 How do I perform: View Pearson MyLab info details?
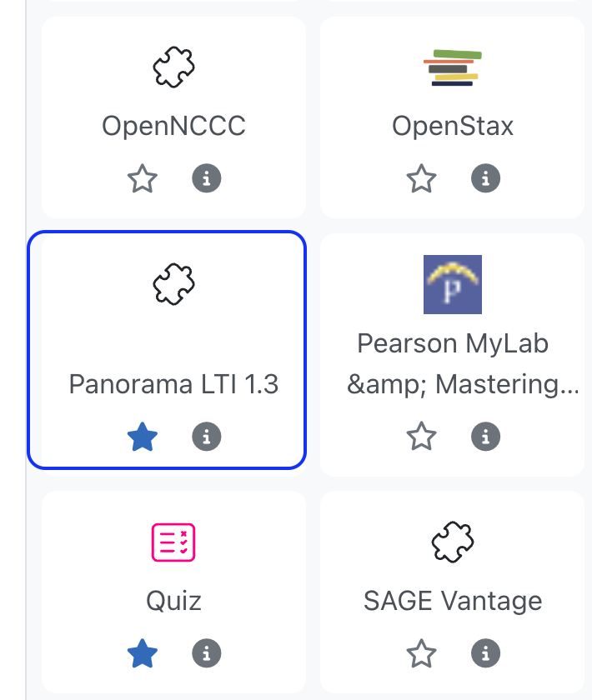[485, 437]
